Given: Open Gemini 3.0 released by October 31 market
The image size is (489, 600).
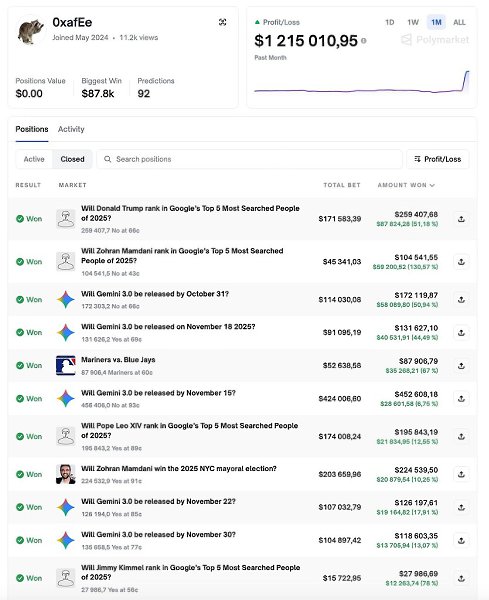Looking at the screenshot, I should click(x=155, y=294).
